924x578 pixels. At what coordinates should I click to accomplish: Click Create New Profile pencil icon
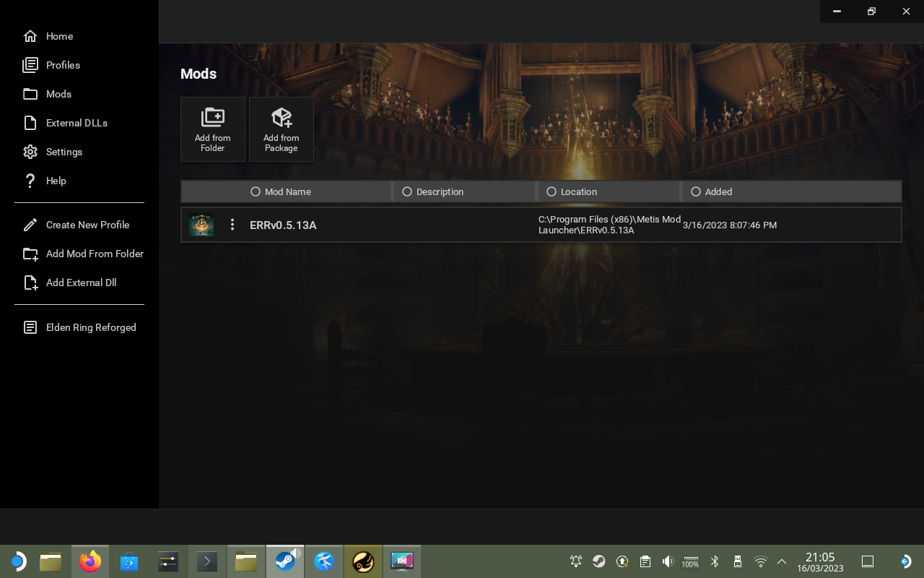point(30,225)
